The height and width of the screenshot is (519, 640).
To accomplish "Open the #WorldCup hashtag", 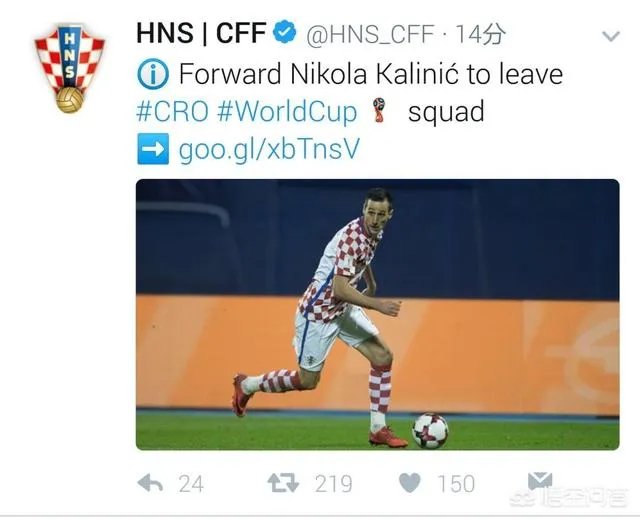I will [287, 112].
